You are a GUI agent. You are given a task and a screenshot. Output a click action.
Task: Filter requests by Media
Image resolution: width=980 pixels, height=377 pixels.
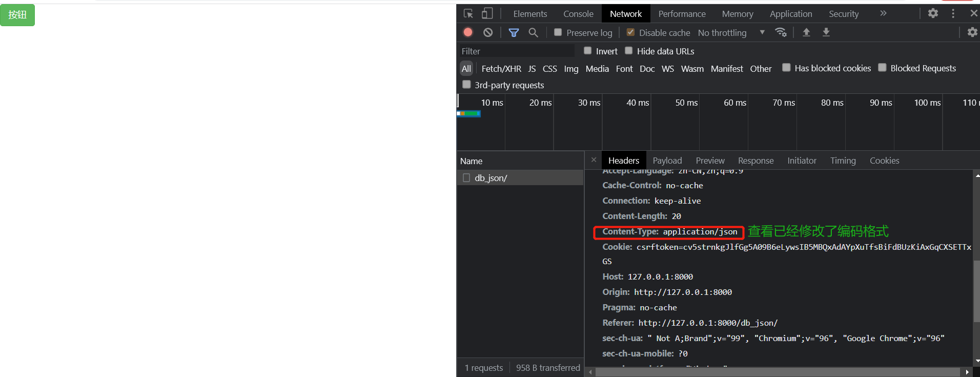click(597, 68)
